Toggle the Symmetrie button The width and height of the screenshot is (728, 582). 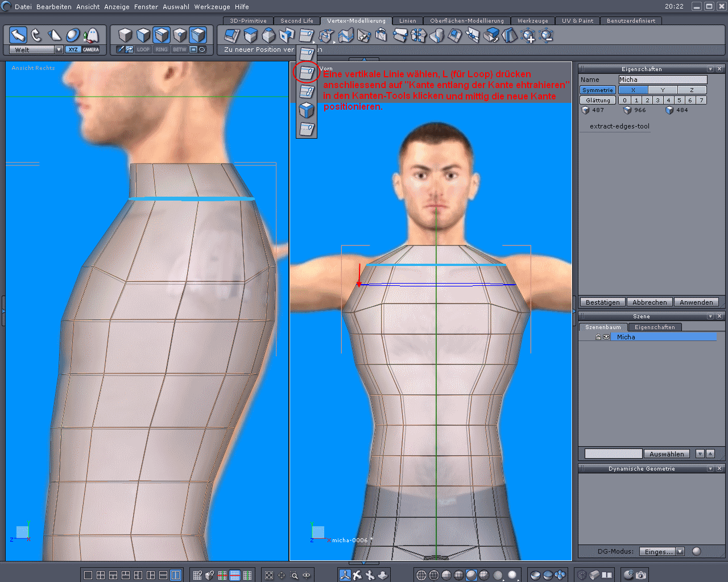pos(598,90)
